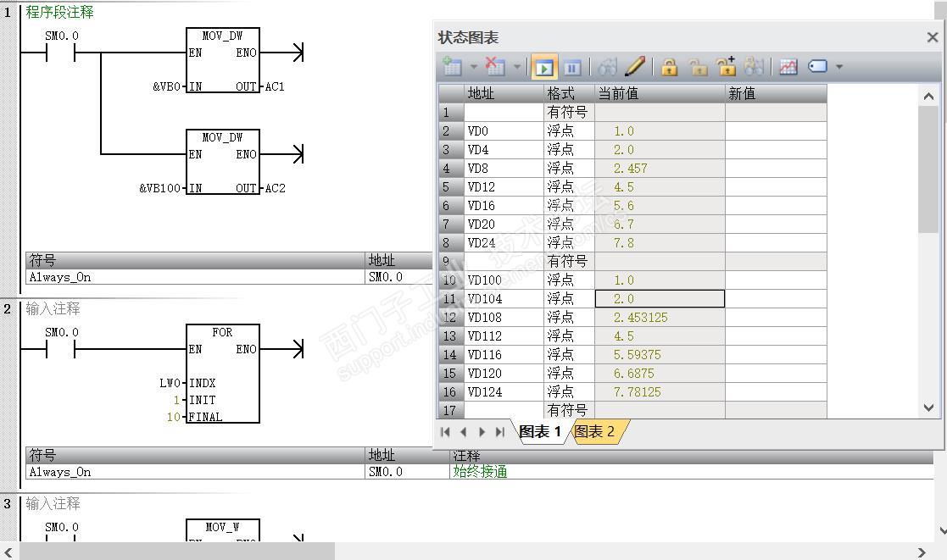Select the MOV_W block in network 3
This screenshot has width=947, height=560.
(x=223, y=530)
